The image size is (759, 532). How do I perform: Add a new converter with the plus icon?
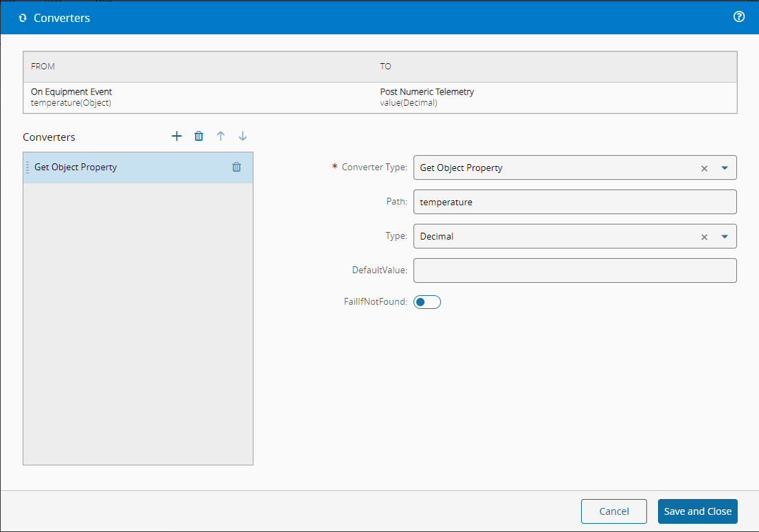coord(177,136)
